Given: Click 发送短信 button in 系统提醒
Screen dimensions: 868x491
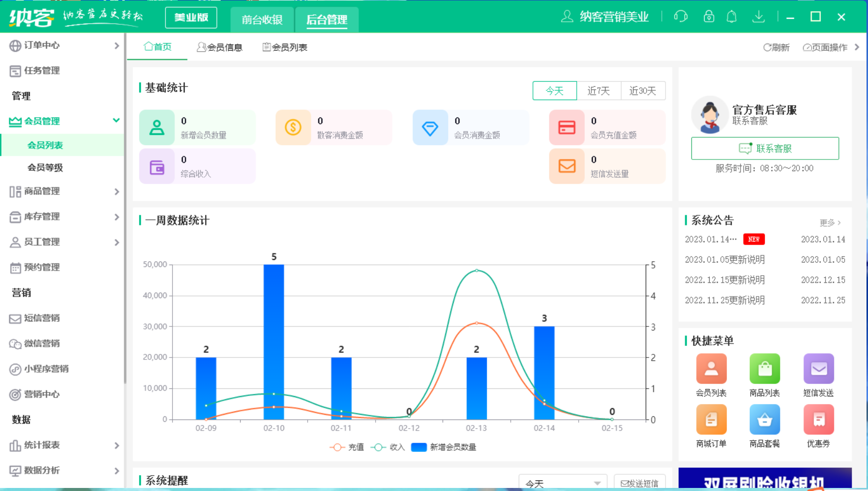Looking at the screenshot, I should tap(640, 483).
